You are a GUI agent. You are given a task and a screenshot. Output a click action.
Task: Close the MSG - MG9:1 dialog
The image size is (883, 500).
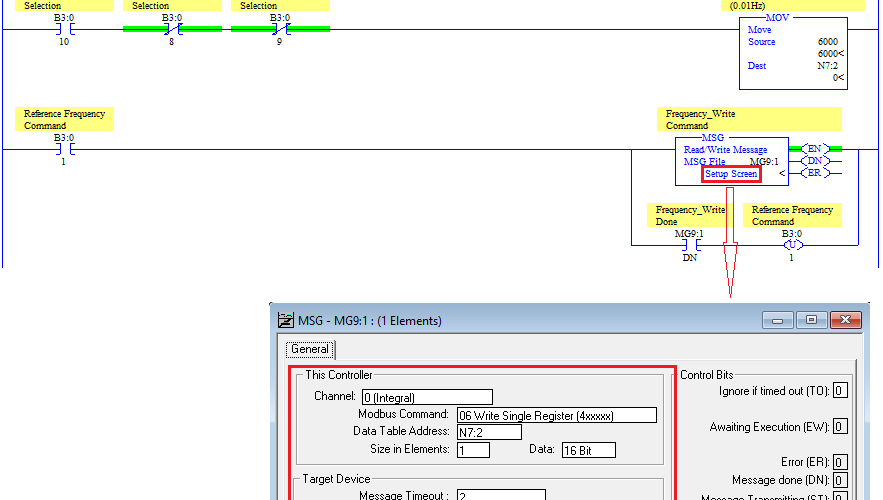845,320
